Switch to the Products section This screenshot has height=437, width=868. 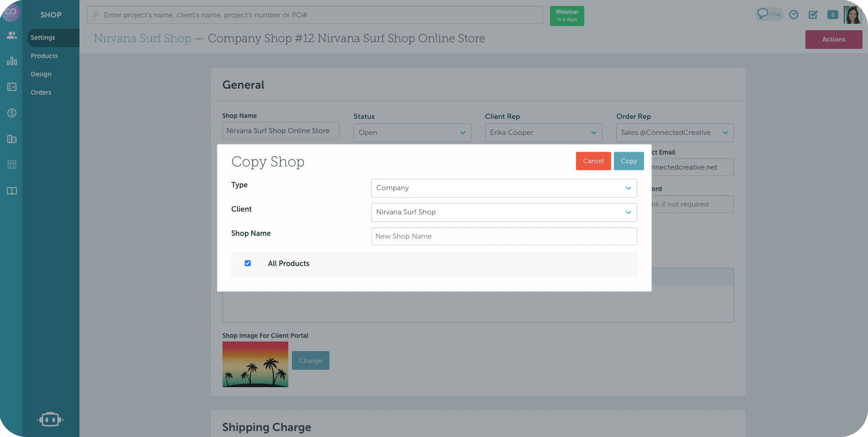tap(44, 55)
